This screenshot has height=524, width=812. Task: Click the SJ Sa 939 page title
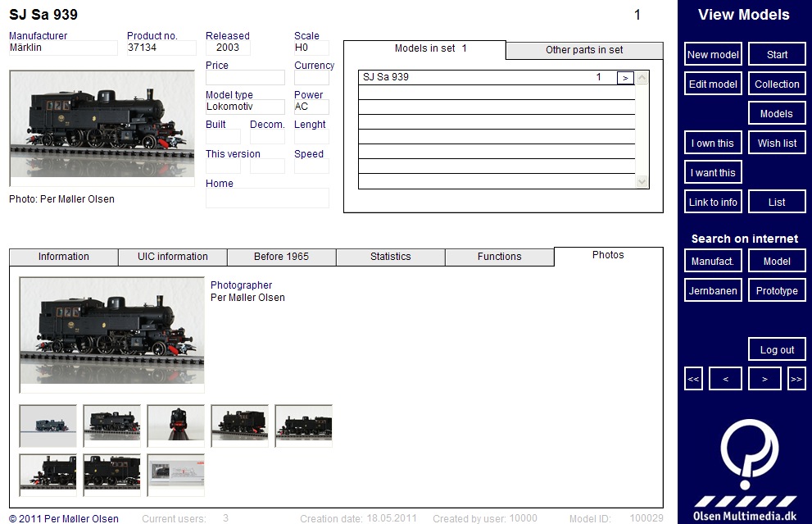click(43, 15)
